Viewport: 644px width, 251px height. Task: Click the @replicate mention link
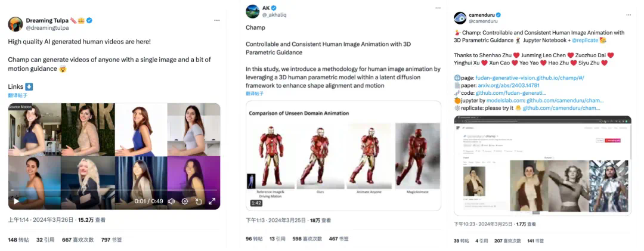point(585,40)
